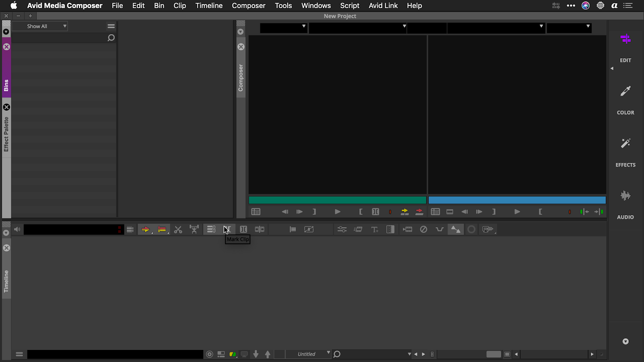
Task: Open the Composer menu
Action: tap(248, 6)
